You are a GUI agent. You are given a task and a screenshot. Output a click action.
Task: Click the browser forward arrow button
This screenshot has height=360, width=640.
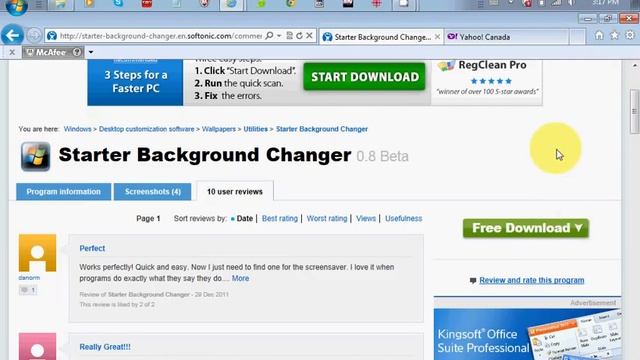coord(34,36)
